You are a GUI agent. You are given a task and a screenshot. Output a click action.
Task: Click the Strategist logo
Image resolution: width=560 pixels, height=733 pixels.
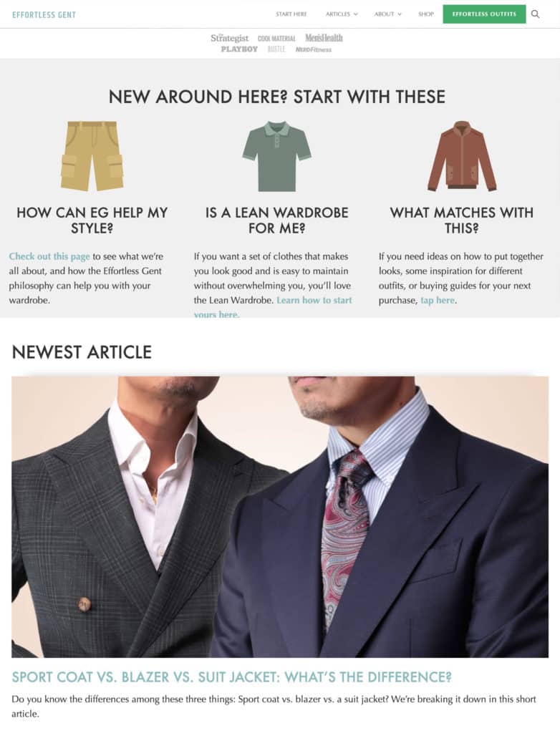click(x=229, y=38)
